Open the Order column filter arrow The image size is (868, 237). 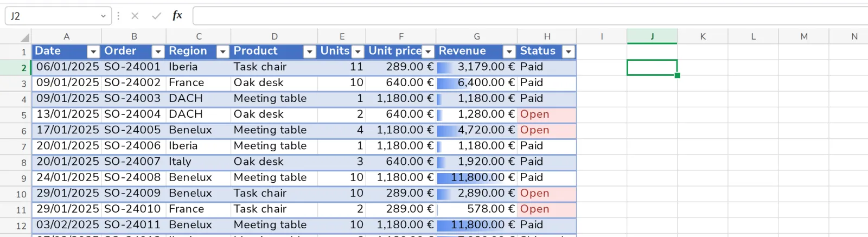(158, 52)
